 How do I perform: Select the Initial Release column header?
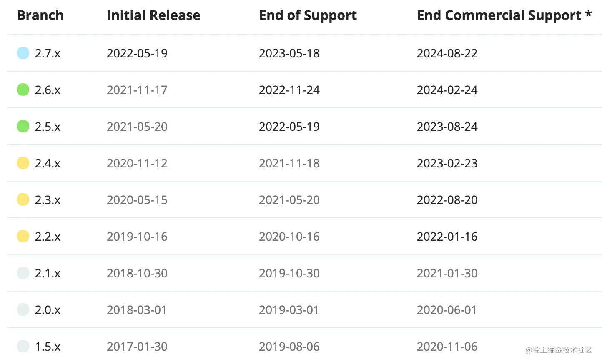tap(153, 15)
